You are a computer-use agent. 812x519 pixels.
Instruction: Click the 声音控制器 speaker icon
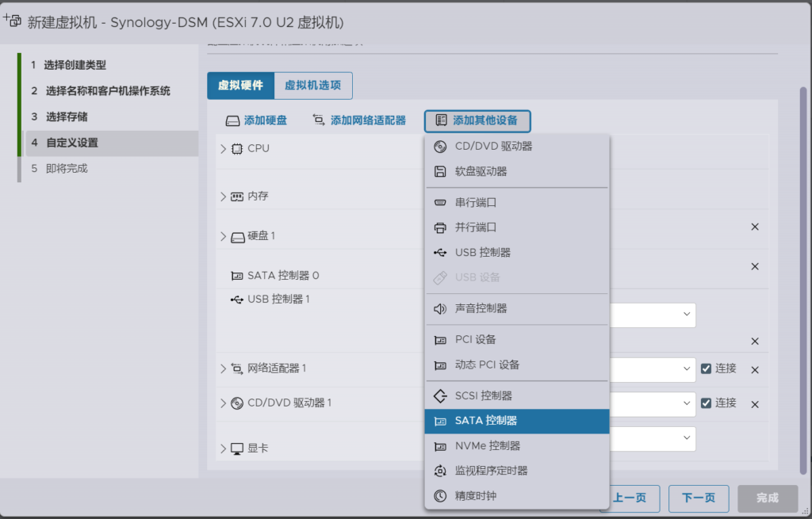(439, 309)
